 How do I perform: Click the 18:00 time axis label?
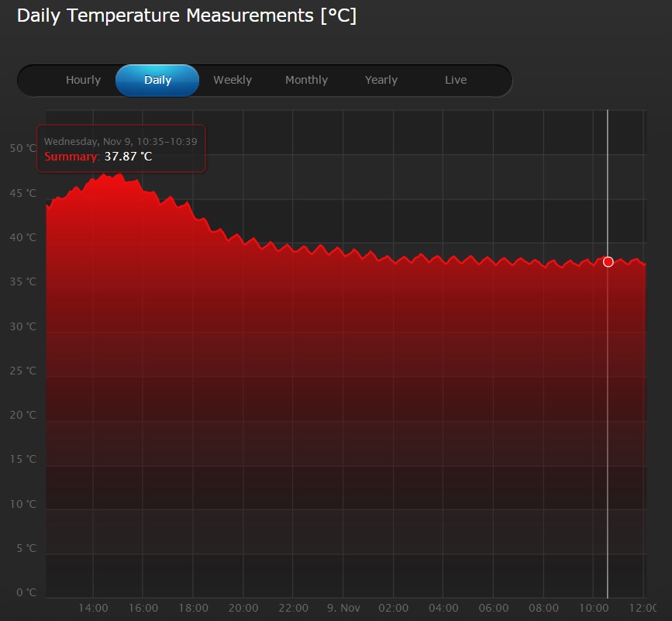[193, 608]
